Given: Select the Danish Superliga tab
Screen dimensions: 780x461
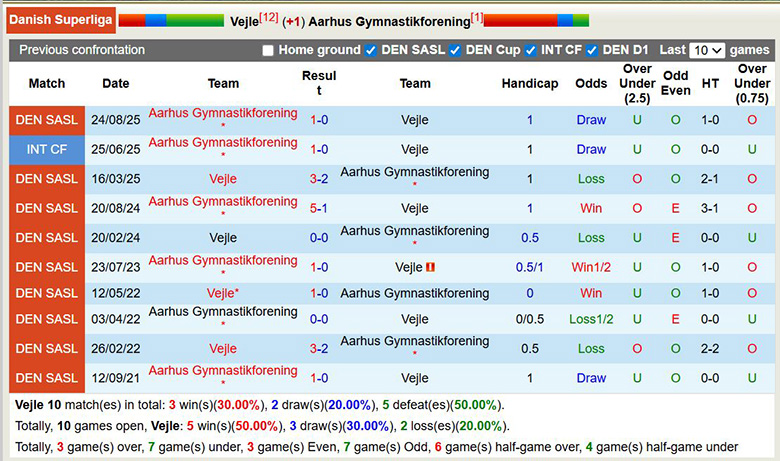Looking at the screenshot, I should point(59,20).
